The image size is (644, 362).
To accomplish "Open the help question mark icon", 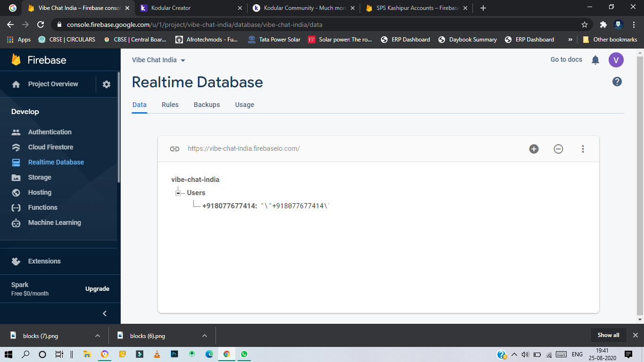I will click(617, 82).
